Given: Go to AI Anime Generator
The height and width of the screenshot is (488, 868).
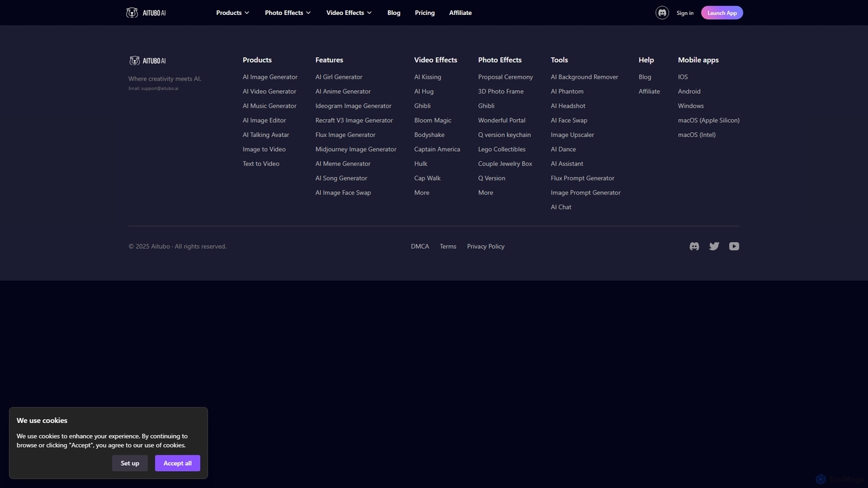Looking at the screenshot, I should coord(343,91).
